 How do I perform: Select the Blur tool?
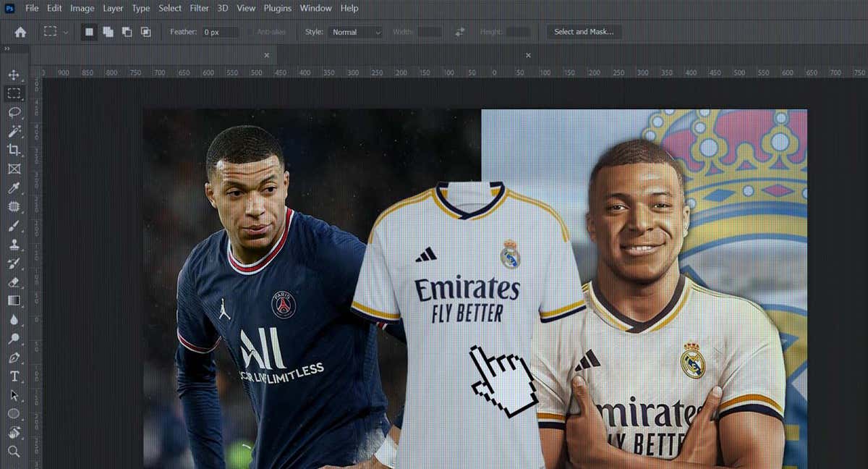pyautogui.click(x=14, y=319)
